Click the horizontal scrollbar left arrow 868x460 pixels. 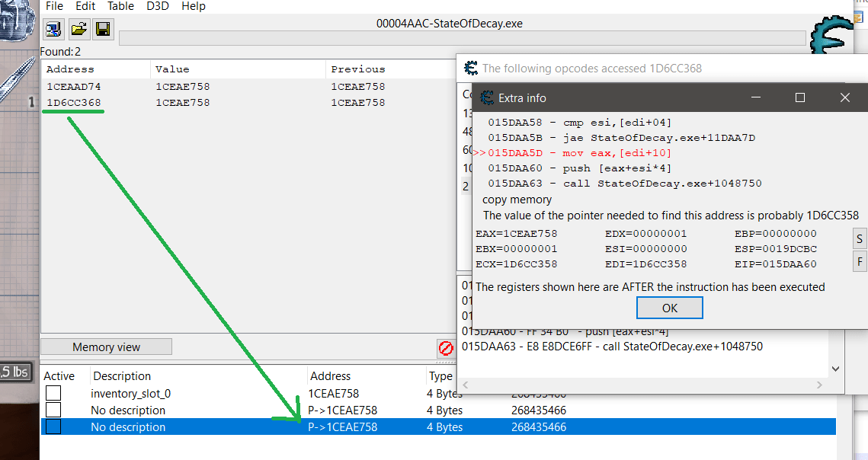pos(465,385)
